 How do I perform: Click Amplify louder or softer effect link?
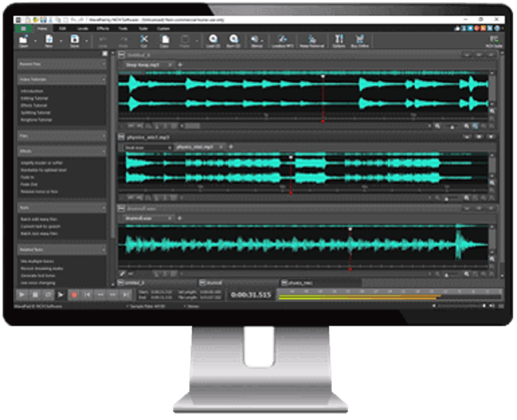41,163
